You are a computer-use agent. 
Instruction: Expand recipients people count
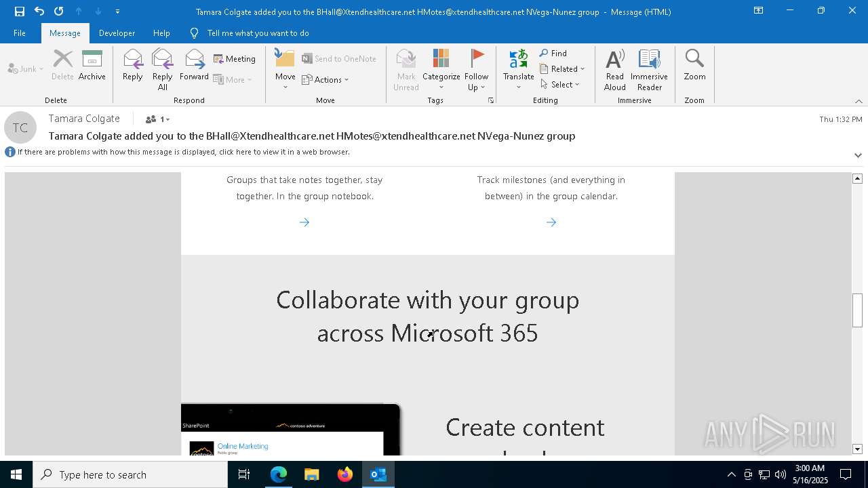157,119
